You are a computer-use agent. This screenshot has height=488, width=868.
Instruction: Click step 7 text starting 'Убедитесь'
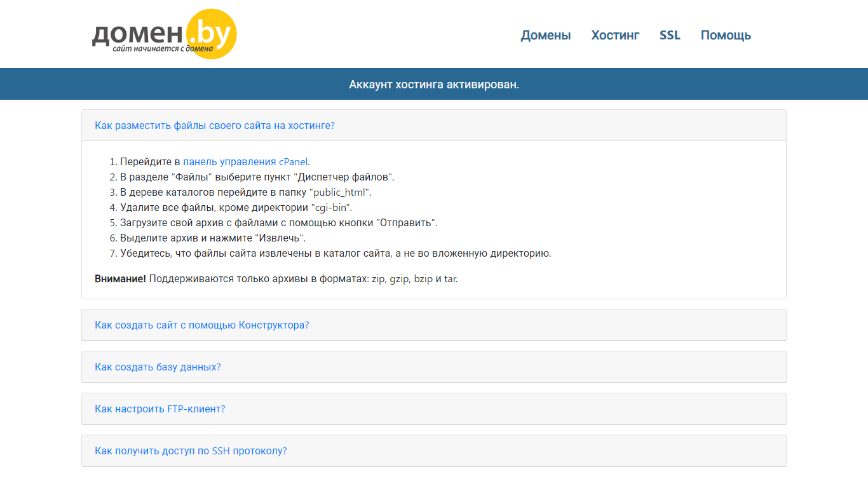[336, 254]
